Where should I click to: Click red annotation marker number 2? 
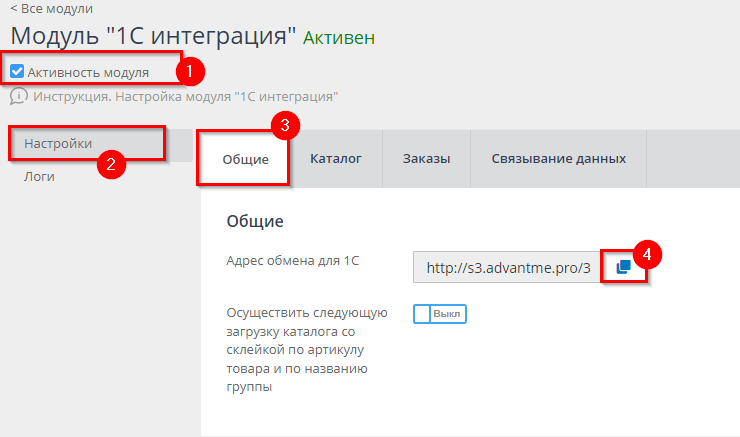click(x=115, y=164)
